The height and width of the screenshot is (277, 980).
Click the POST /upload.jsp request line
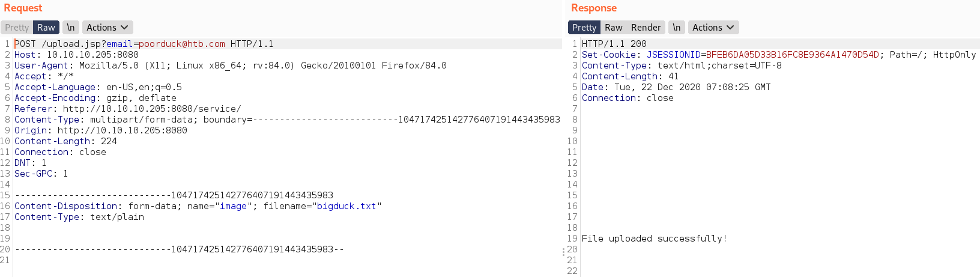coord(144,44)
